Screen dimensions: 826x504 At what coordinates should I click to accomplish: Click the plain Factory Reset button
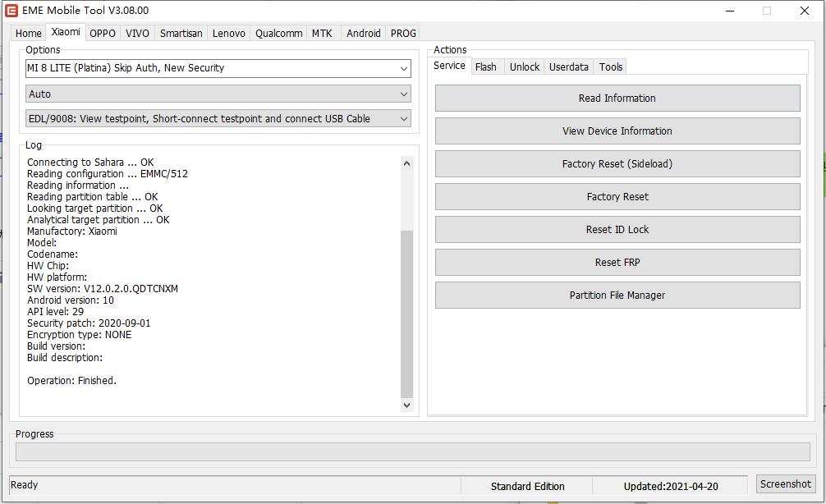point(617,197)
